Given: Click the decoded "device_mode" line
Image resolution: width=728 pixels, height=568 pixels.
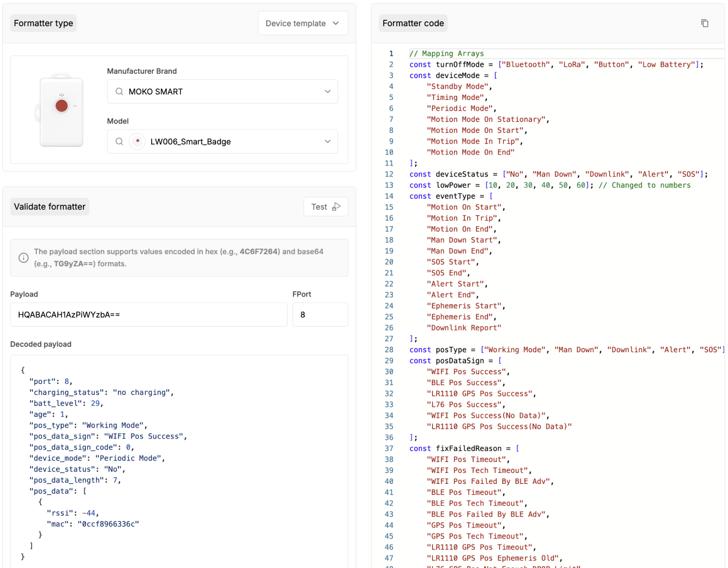Looking at the screenshot, I should [97, 458].
